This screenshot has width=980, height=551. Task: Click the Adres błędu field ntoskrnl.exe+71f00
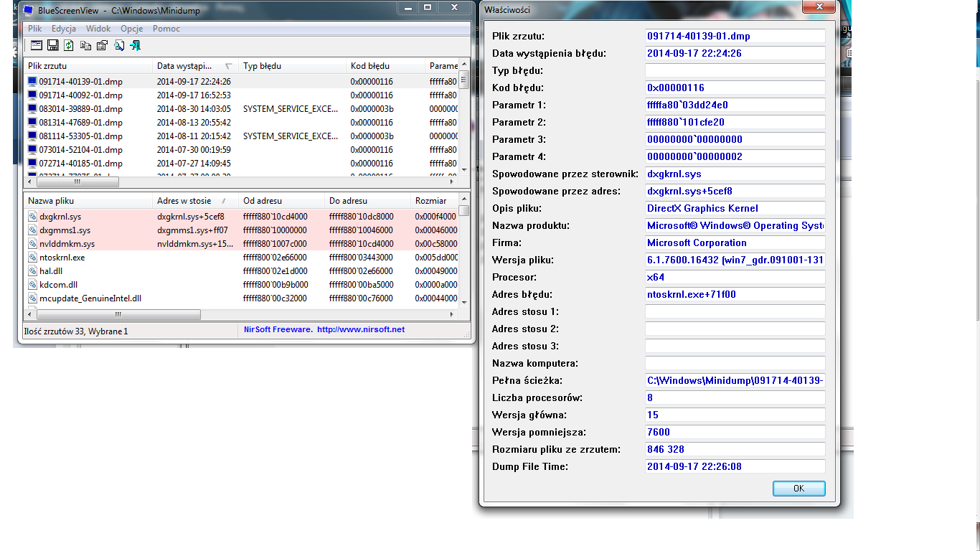click(x=735, y=294)
